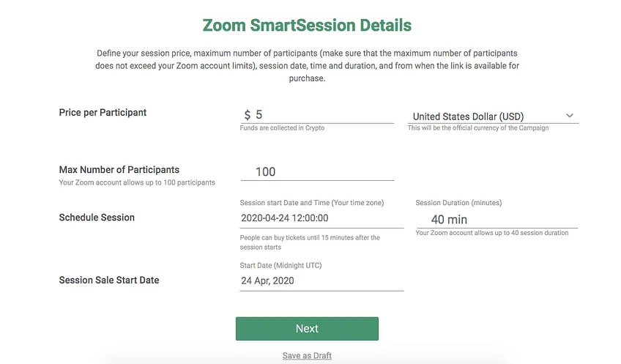Click the 'Funds are collected in Crypto' hint
Screen dimensions: 621x364
point(282,128)
